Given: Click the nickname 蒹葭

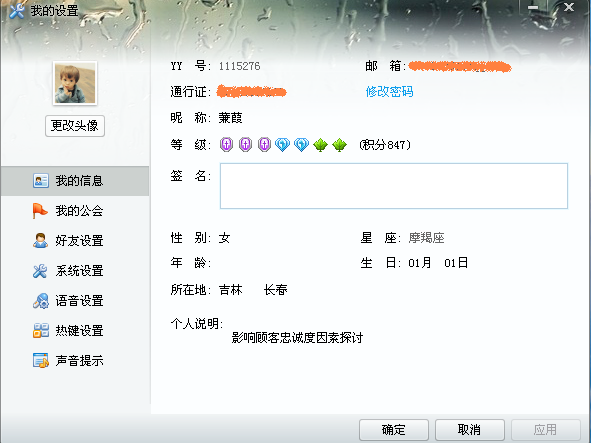Looking at the screenshot, I should [230, 118].
